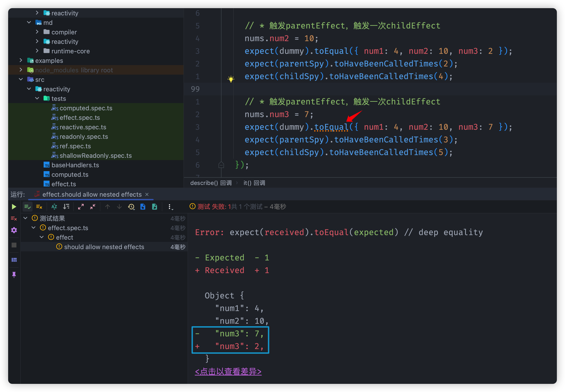Click describe() 回调 breadcrumb

211,183
